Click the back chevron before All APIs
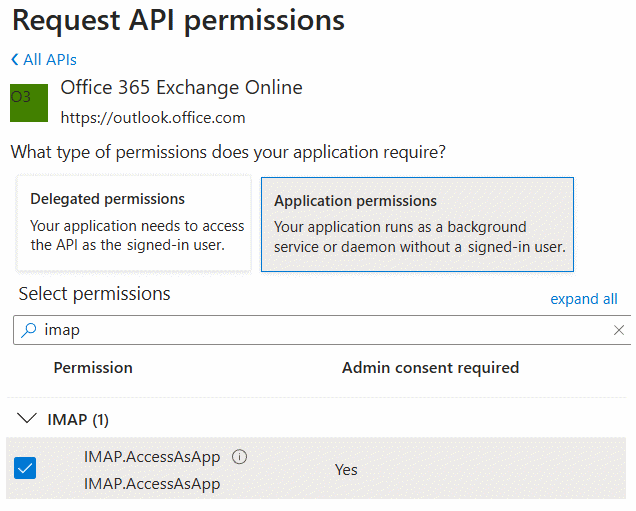Viewport: 636px width, 511px height. coord(14,60)
